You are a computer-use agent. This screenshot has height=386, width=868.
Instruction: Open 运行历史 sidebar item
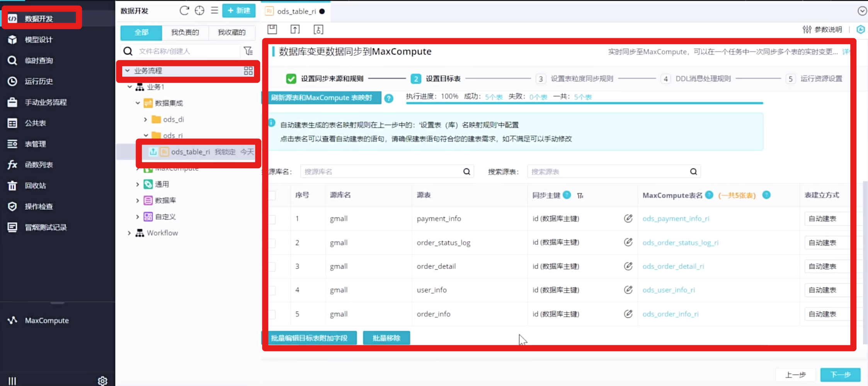[39, 81]
